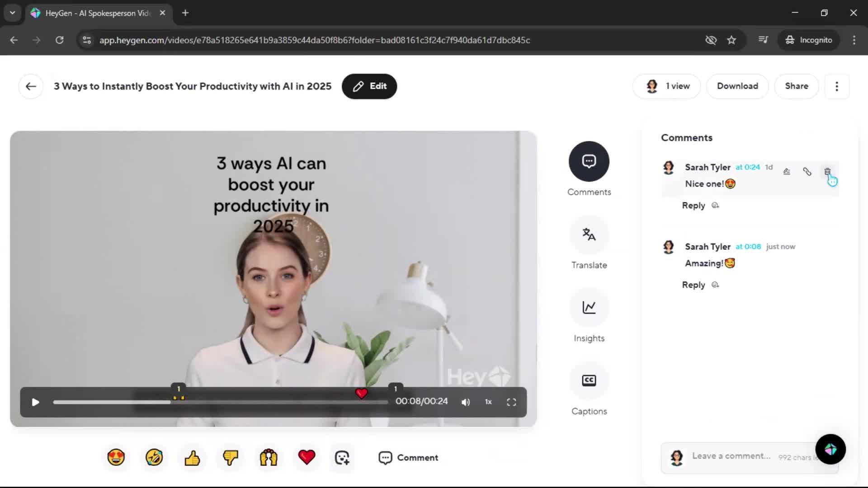868x488 pixels.
Task: Click the Share button
Action: coord(796,86)
